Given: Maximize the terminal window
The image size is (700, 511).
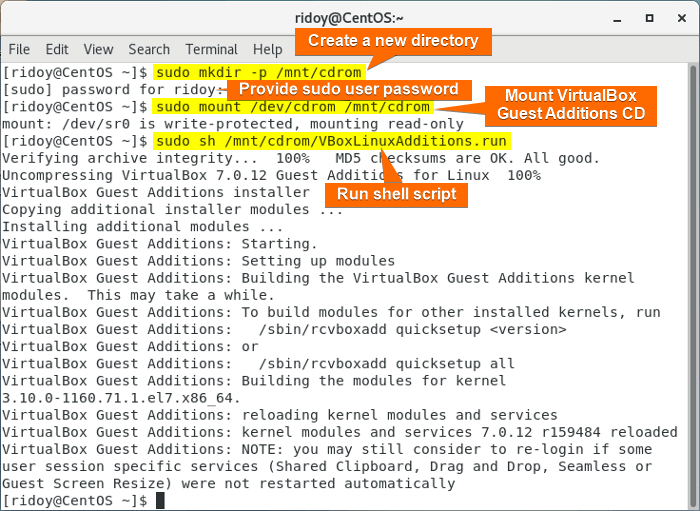Looking at the screenshot, I should (650, 18).
